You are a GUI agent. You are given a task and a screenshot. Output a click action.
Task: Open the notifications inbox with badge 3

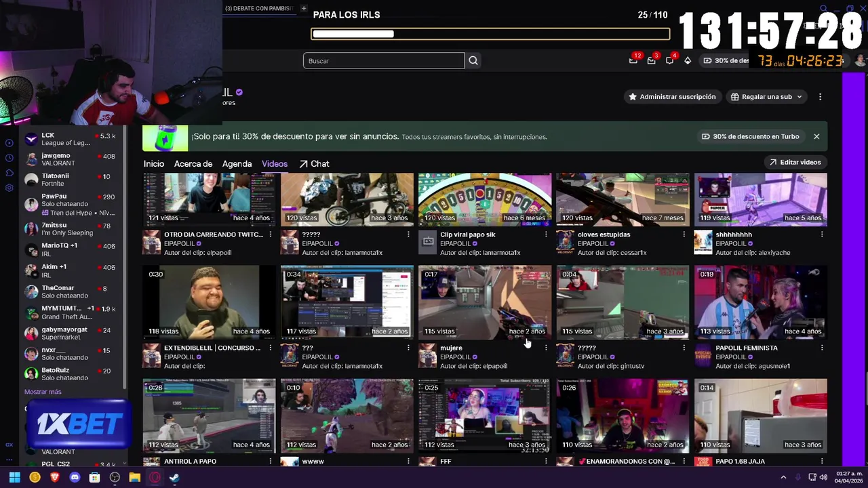(652, 60)
